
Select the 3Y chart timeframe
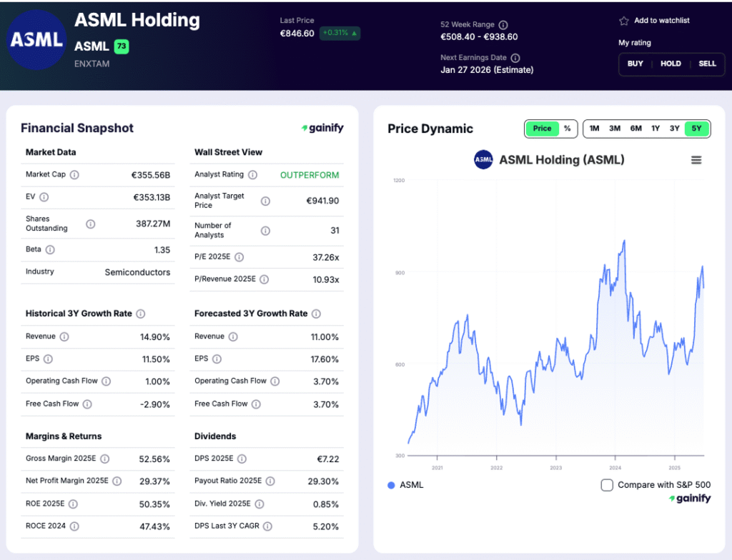[674, 129]
